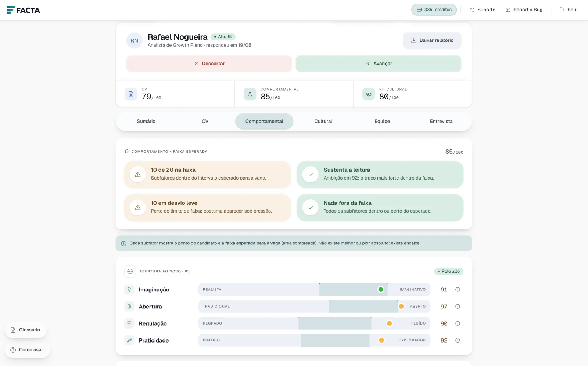Click the orange marker on Regulação scale
The height and width of the screenshot is (366, 588).
click(x=389, y=323)
